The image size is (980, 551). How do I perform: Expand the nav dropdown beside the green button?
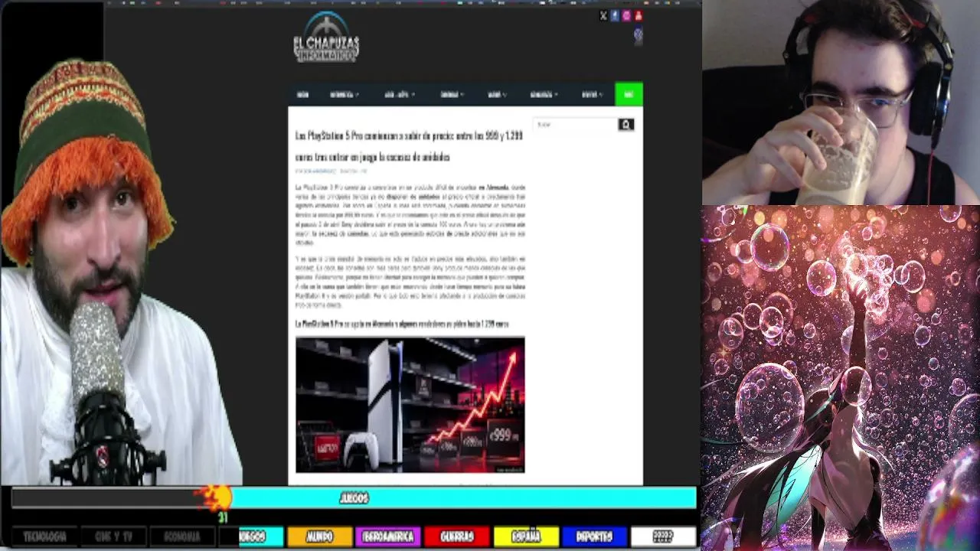click(x=592, y=94)
